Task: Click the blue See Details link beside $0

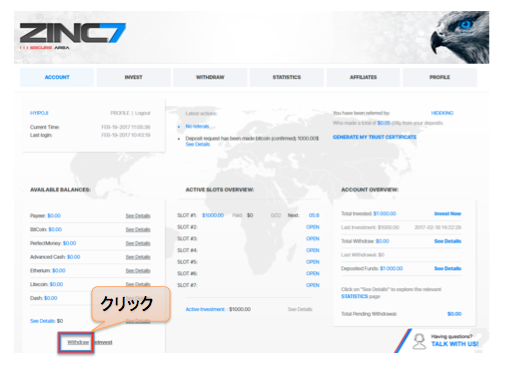Action: click(42, 321)
